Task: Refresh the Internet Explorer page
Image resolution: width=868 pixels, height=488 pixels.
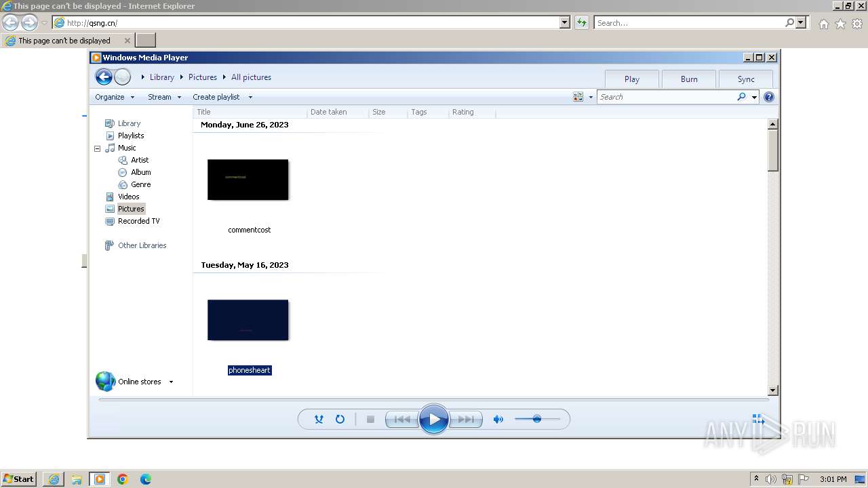Action: (582, 22)
